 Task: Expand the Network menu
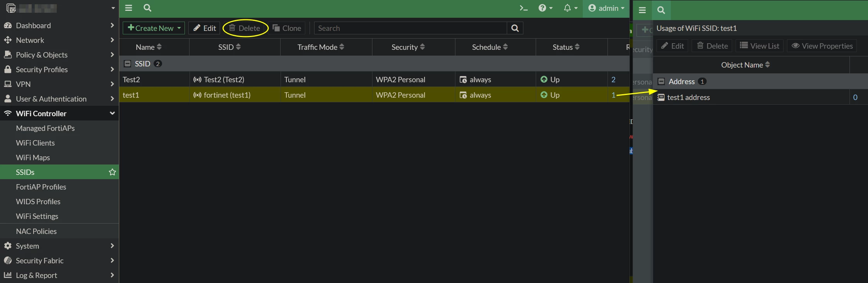click(x=59, y=40)
